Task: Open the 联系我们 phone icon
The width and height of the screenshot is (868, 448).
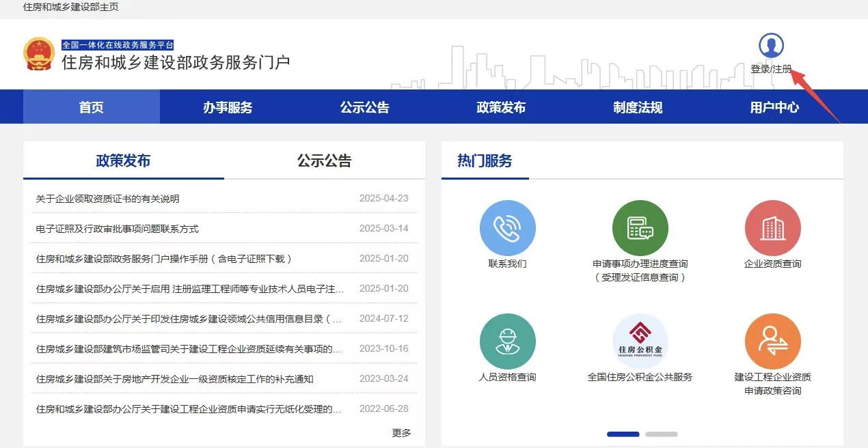Action: point(507,228)
